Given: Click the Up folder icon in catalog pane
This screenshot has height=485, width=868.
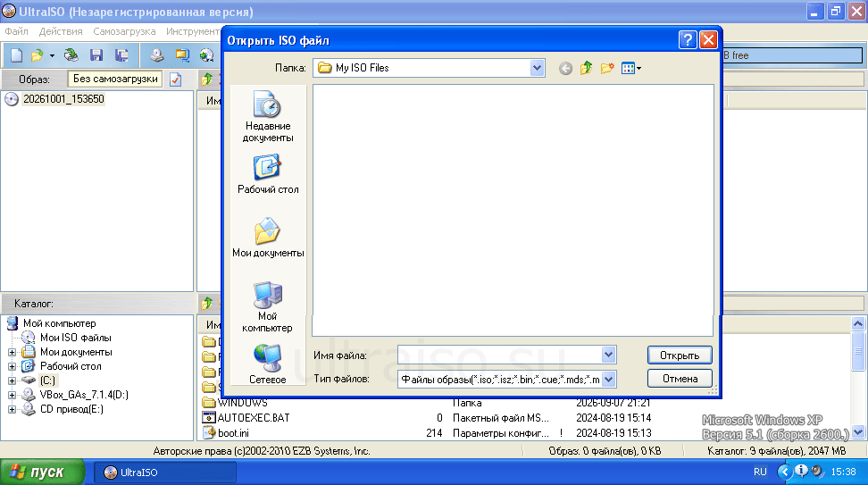Looking at the screenshot, I should pos(207,304).
